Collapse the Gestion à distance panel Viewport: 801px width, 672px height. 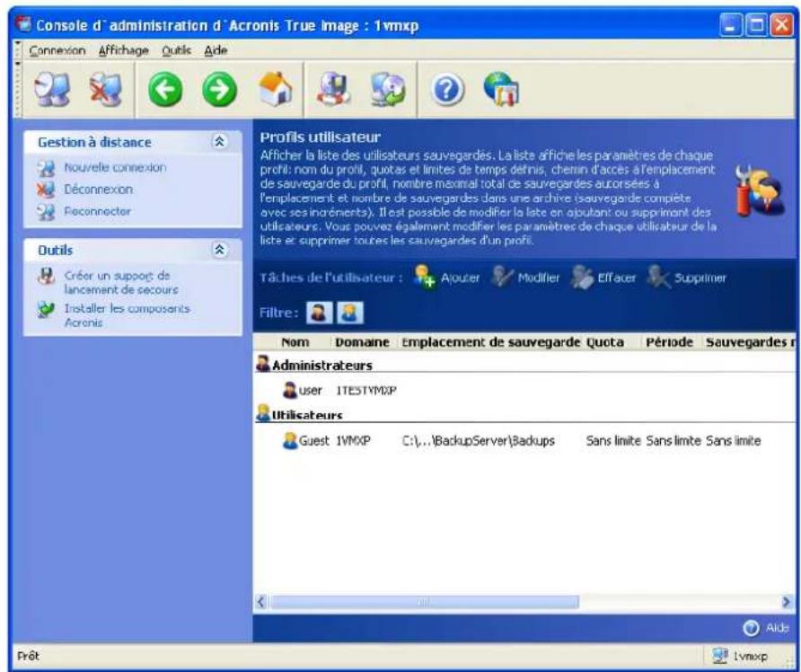pyautogui.click(x=220, y=142)
